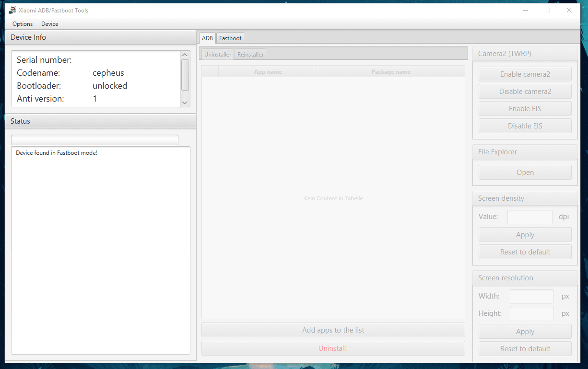Sort table by Package name column
Image resolution: width=588 pixels, height=369 pixels.
point(391,72)
